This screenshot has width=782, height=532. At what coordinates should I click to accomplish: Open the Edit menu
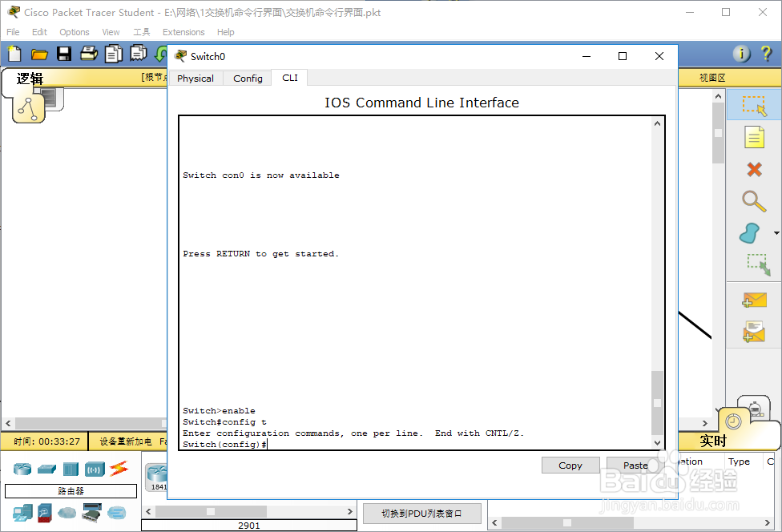tap(39, 32)
